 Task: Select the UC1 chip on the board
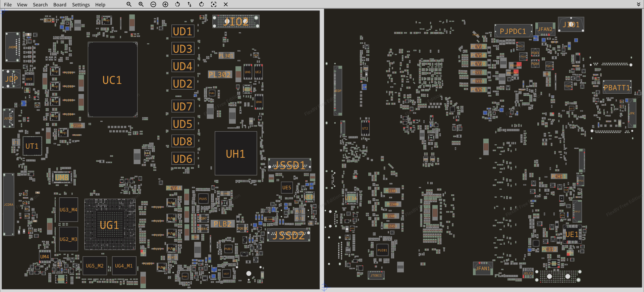(x=112, y=80)
